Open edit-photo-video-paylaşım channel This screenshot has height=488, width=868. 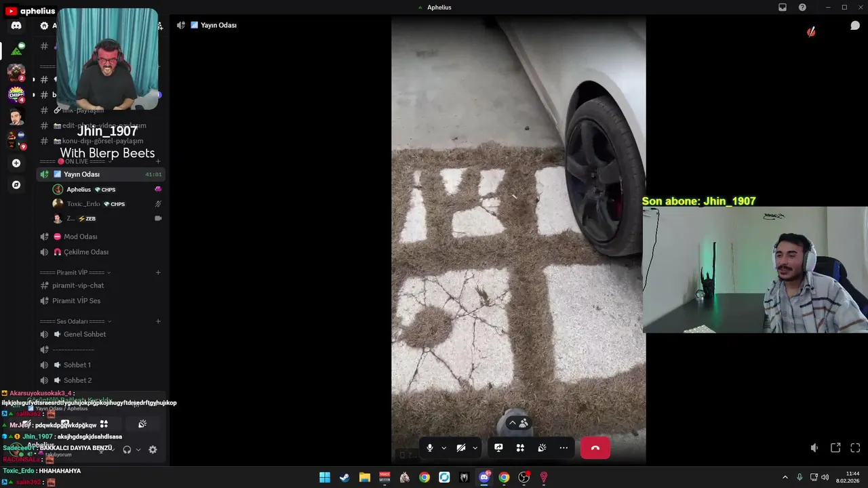[100, 125]
